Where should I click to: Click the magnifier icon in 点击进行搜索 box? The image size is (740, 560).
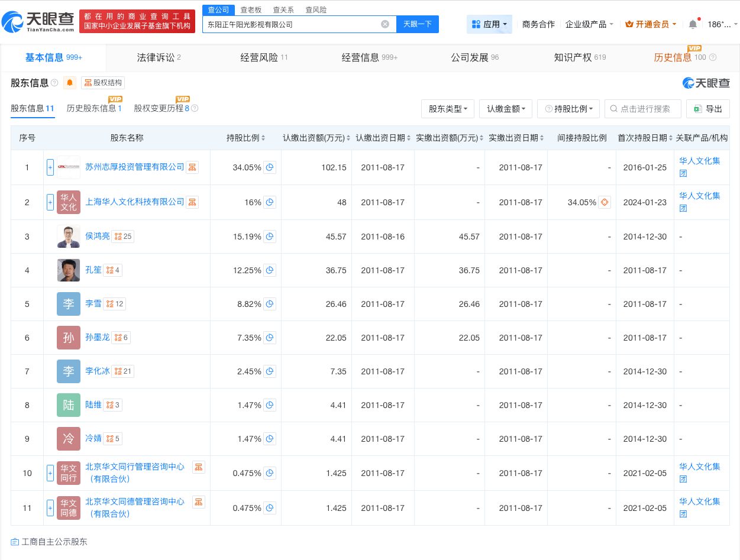tap(615, 109)
